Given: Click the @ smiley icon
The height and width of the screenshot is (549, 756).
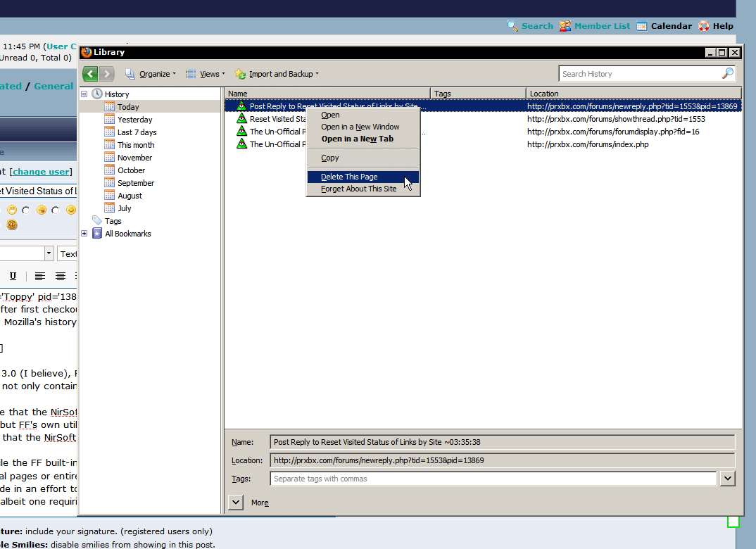Looking at the screenshot, I should (12, 225).
